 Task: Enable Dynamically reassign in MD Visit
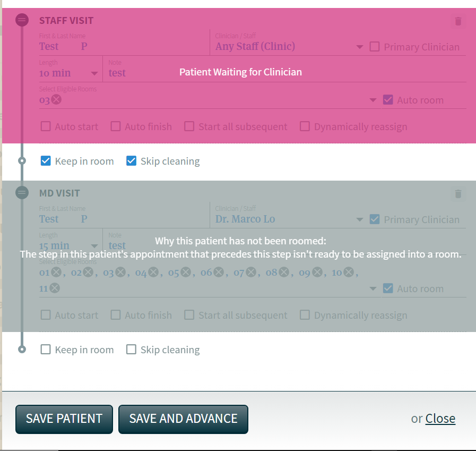pos(305,315)
